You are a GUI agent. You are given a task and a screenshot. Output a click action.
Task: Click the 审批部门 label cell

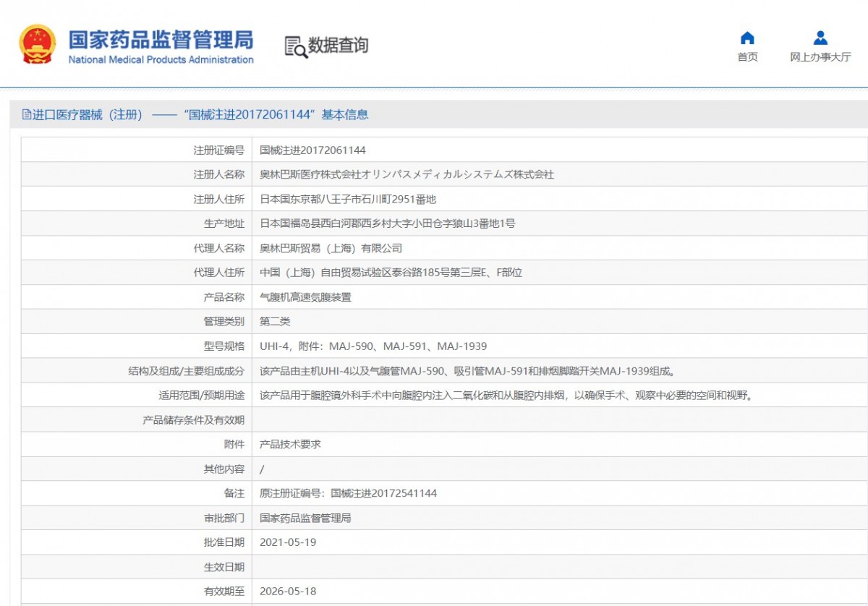[x=137, y=518]
